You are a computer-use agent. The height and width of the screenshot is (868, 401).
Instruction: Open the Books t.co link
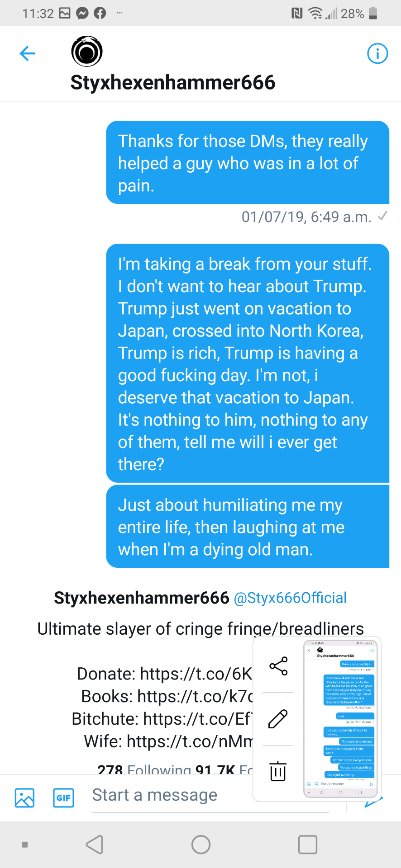[x=195, y=697]
